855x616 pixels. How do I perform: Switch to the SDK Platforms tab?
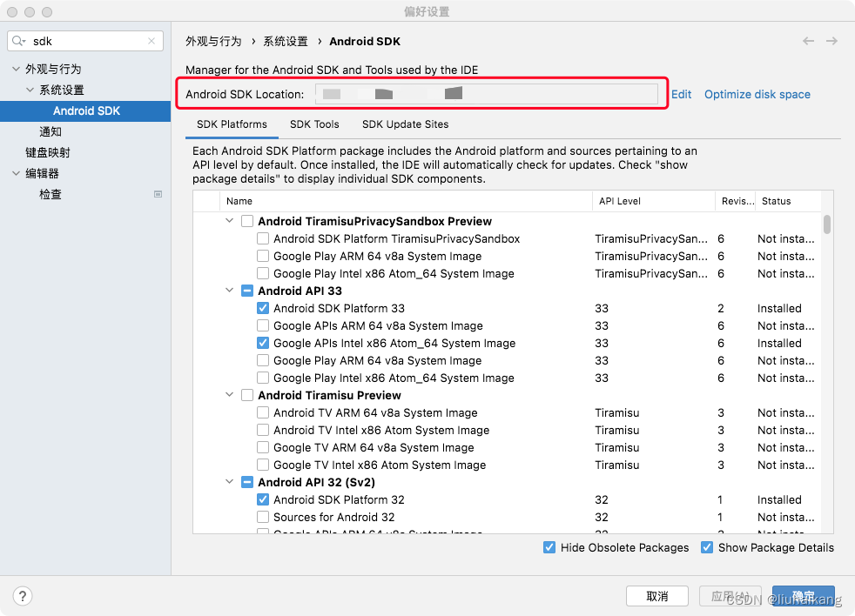[x=232, y=124]
